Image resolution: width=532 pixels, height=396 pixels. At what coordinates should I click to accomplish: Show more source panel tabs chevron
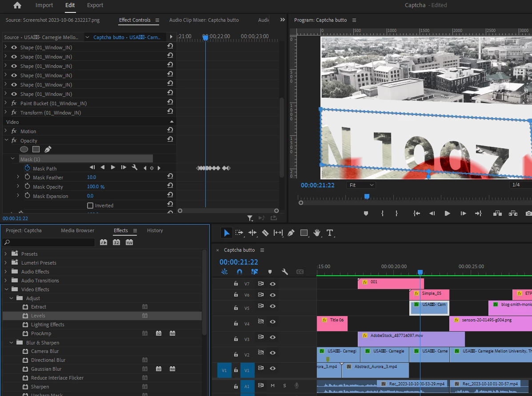pos(282,20)
